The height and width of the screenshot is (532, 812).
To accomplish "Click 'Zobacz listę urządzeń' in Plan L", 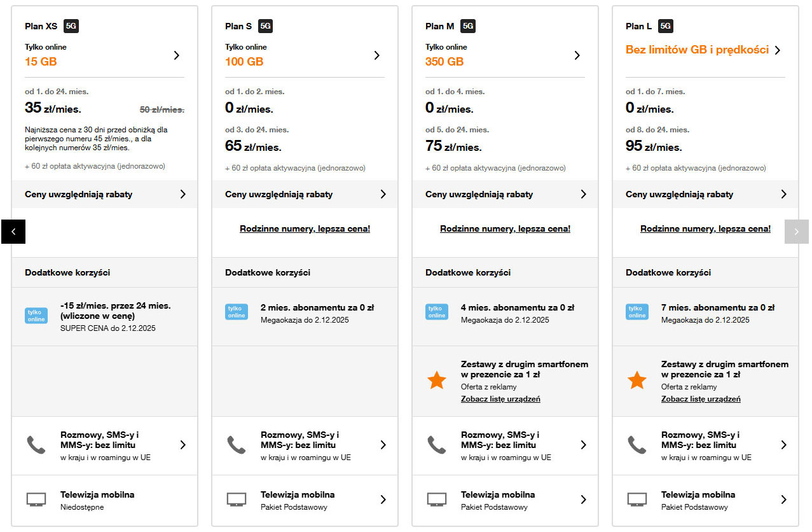I will tap(701, 399).
